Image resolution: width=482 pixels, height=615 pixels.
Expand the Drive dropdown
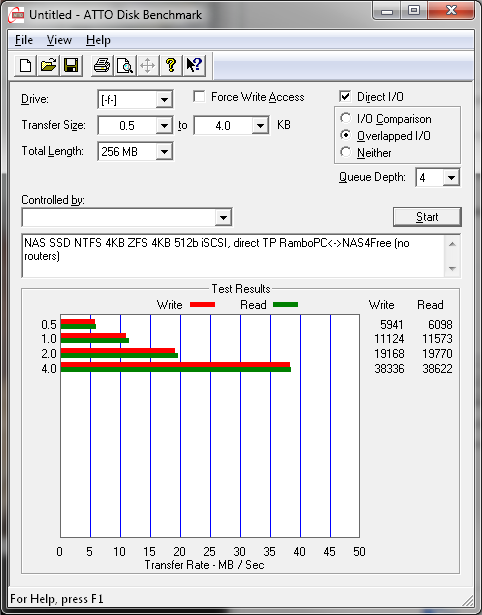pyautogui.click(x=164, y=100)
